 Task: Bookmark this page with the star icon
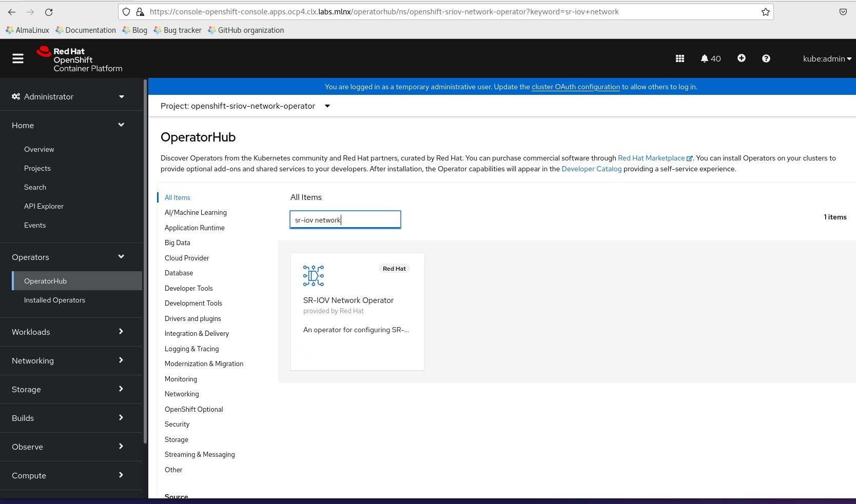click(x=765, y=12)
